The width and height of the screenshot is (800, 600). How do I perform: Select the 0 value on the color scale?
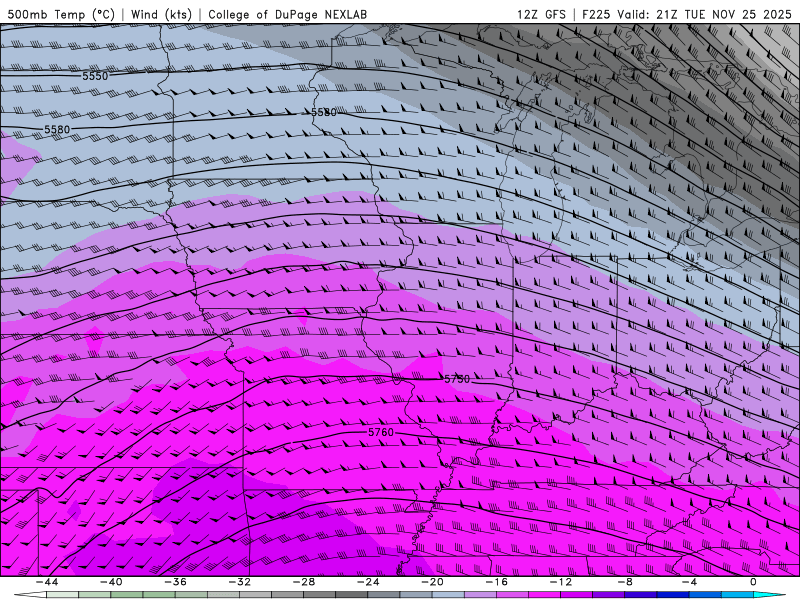[x=753, y=582]
